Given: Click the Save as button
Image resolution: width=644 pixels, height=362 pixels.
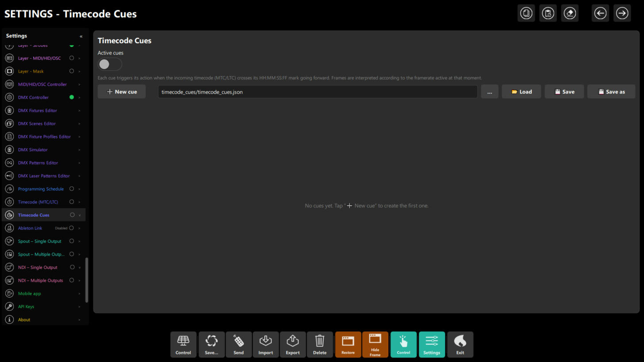Looking at the screenshot, I should (x=611, y=91).
